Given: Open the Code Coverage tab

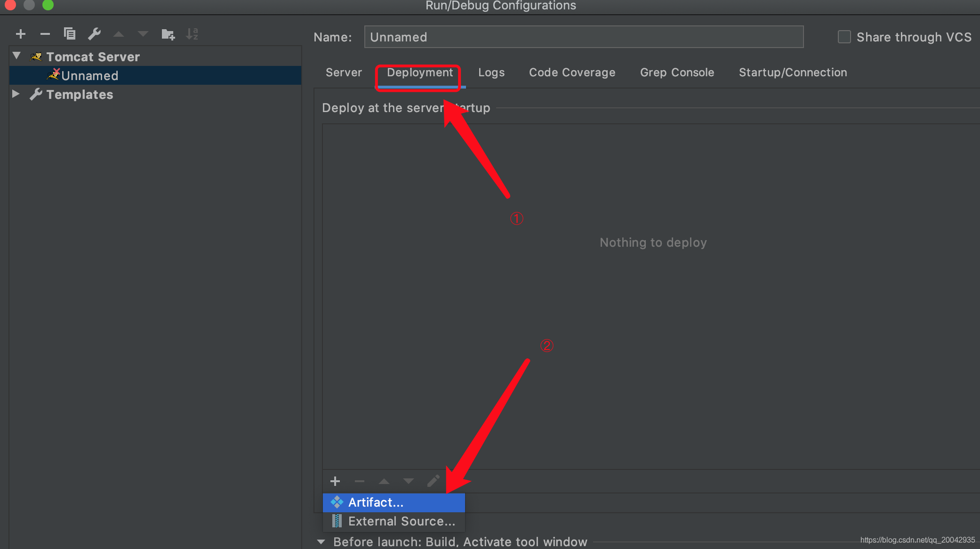Looking at the screenshot, I should [x=572, y=73].
